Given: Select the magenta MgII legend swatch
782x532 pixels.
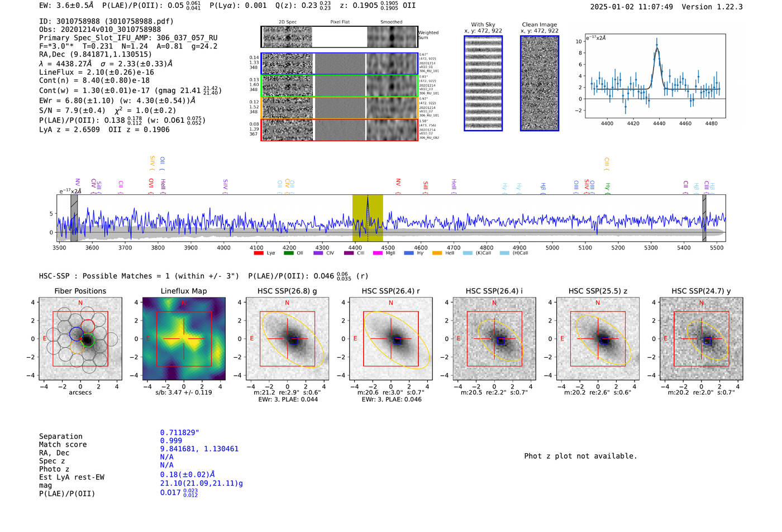Looking at the screenshot, I should pyautogui.click(x=378, y=253).
